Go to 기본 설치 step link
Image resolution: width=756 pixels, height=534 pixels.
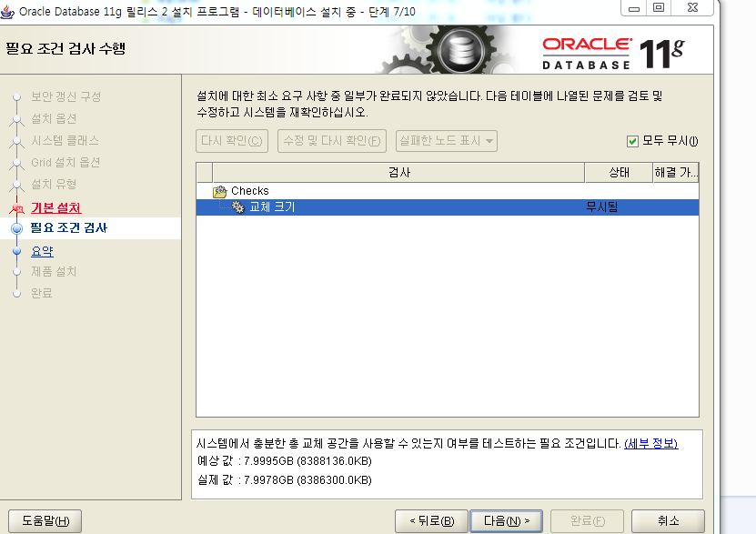point(55,207)
